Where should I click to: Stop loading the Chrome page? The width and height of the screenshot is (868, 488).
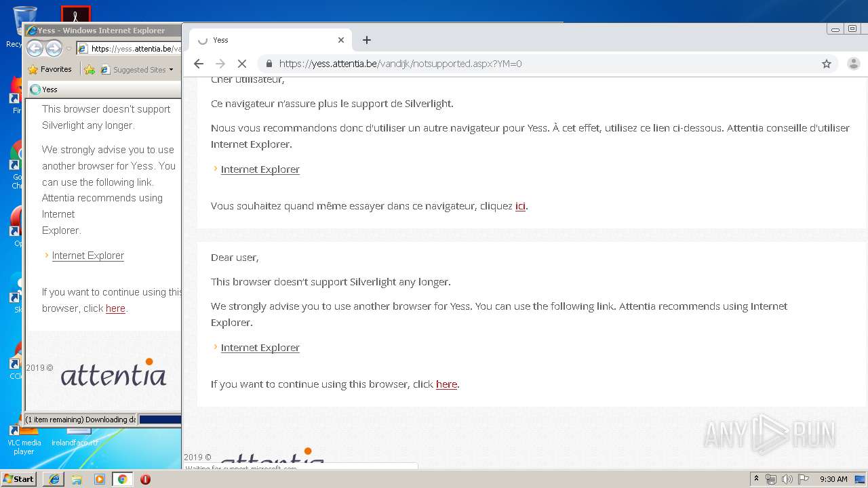[241, 64]
